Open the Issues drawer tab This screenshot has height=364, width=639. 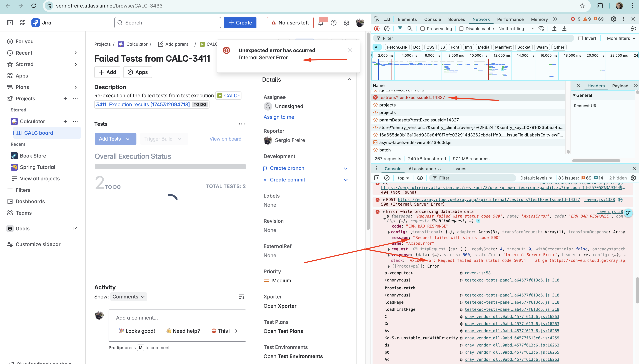tap(460, 169)
